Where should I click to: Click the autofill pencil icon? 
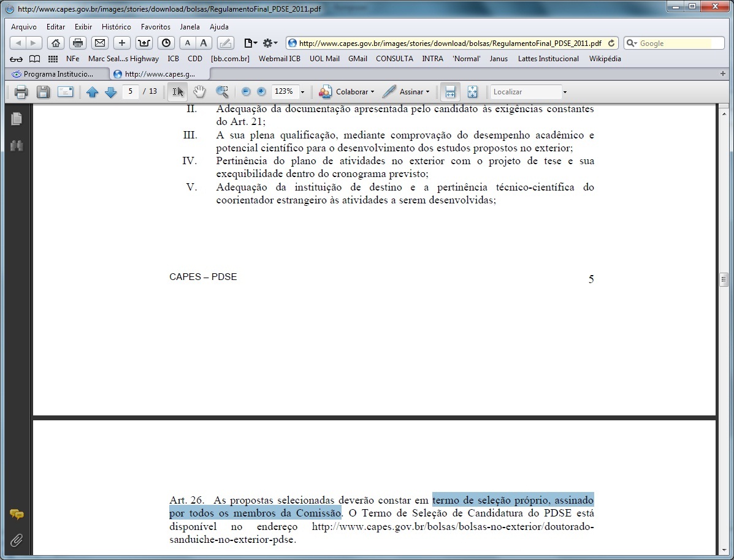click(x=225, y=43)
